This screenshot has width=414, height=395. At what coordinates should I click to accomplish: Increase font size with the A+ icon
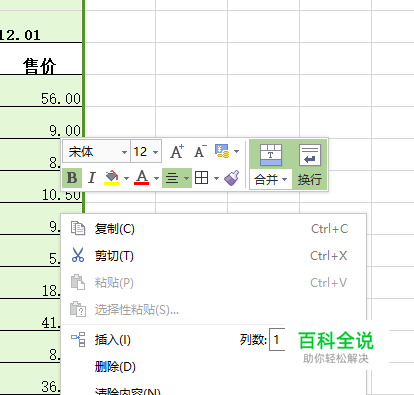coord(177,151)
